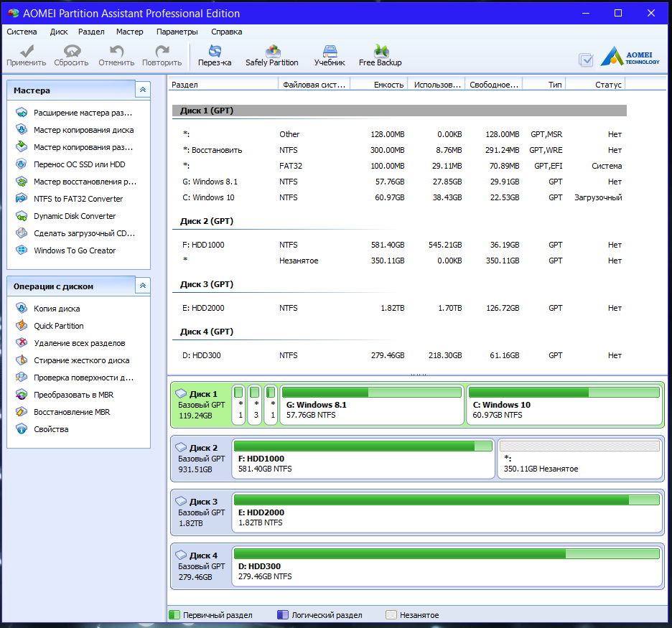
Task: Choose Восстановление MBR operation
Action: pyautogui.click(x=63, y=412)
